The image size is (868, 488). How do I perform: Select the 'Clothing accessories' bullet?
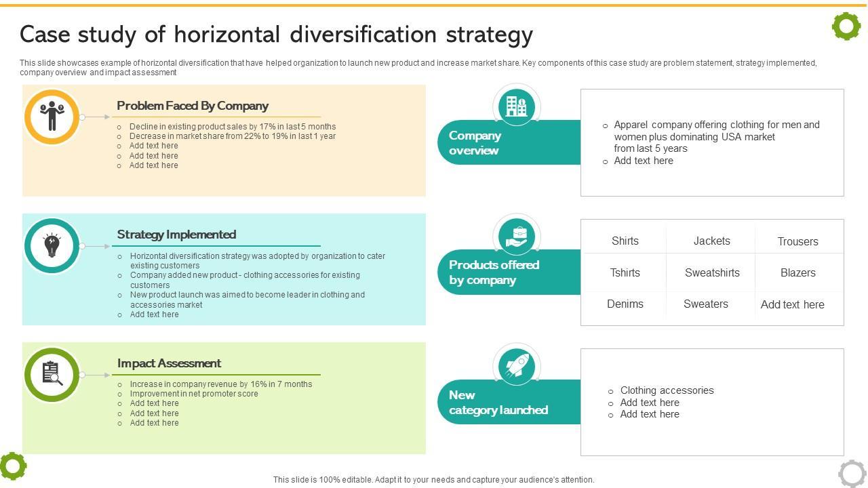pos(667,390)
